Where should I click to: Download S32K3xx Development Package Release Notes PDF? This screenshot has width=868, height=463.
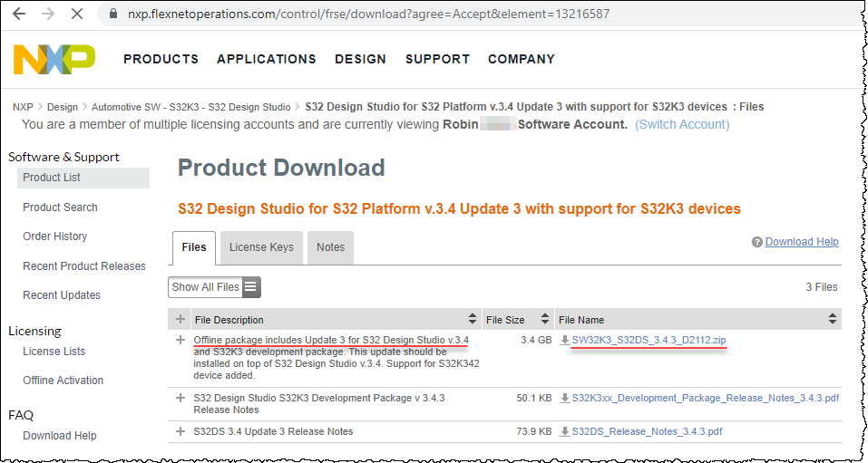pyautogui.click(x=706, y=399)
